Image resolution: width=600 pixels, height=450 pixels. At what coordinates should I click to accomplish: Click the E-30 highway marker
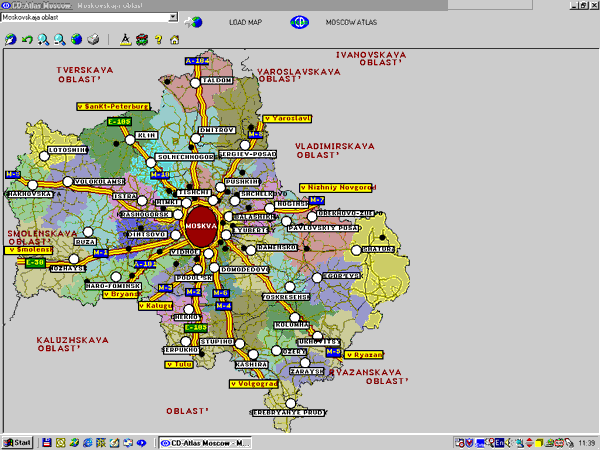(35, 262)
